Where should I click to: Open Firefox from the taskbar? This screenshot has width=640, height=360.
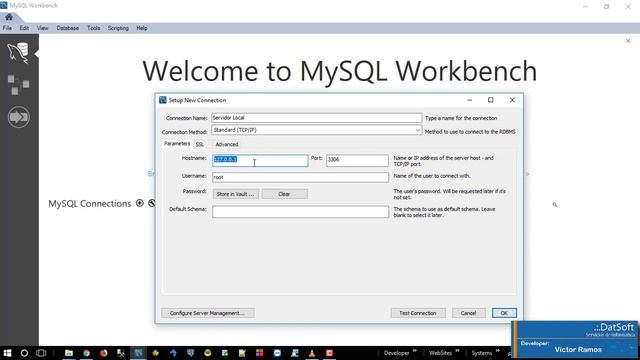click(x=104, y=353)
